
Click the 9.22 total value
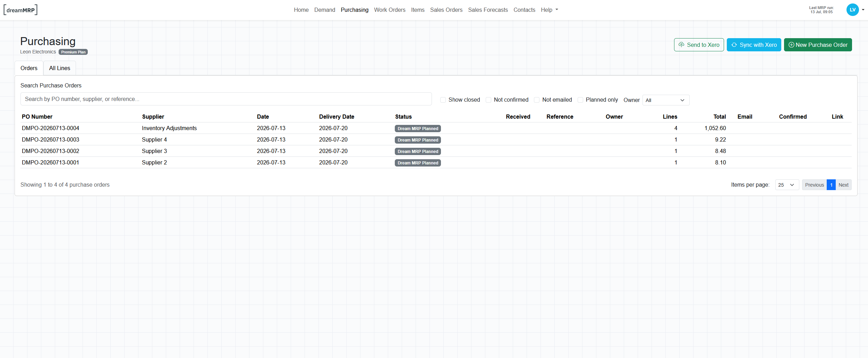(x=720, y=139)
